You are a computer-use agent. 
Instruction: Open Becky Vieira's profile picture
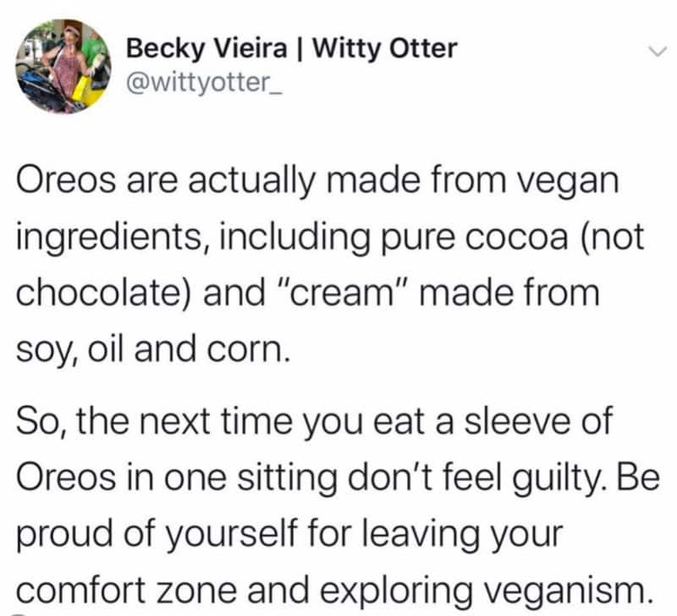point(63,65)
